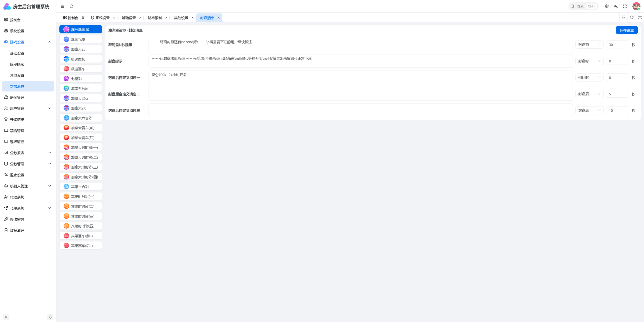The height and width of the screenshot is (322, 644).
Task: Open 房间管理 in the sidebar
Action: point(28,97)
